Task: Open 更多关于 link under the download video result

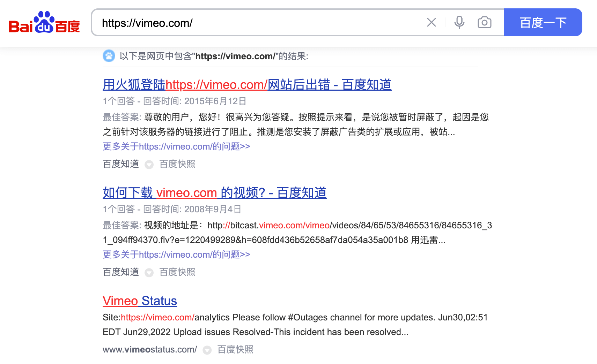Action: [176, 255]
